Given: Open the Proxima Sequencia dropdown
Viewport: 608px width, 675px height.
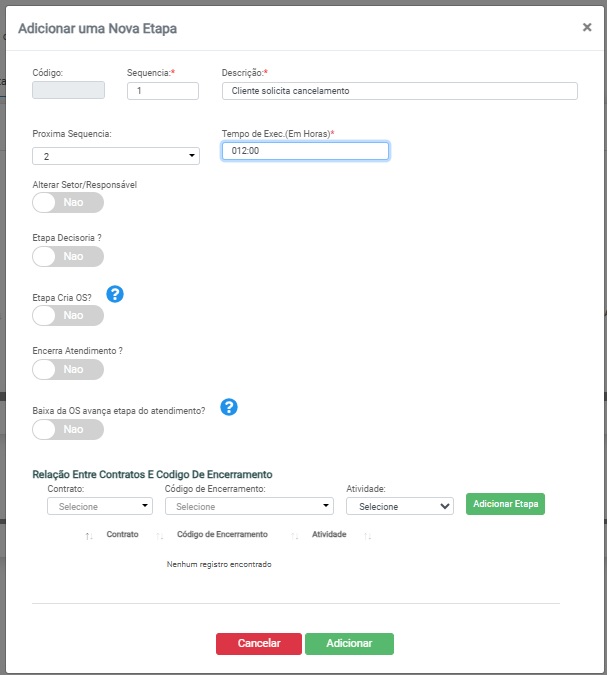Looking at the screenshot, I should point(116,156).
